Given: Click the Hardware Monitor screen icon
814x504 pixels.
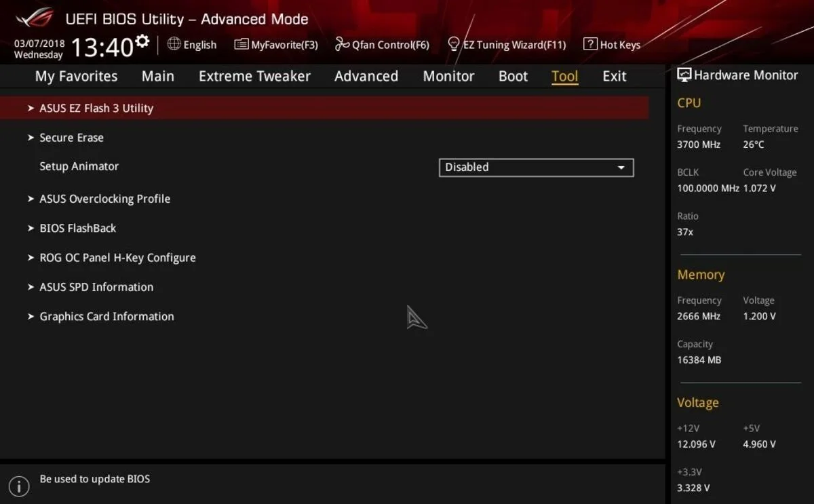Looking at the screenshot, I should point(684,75).
